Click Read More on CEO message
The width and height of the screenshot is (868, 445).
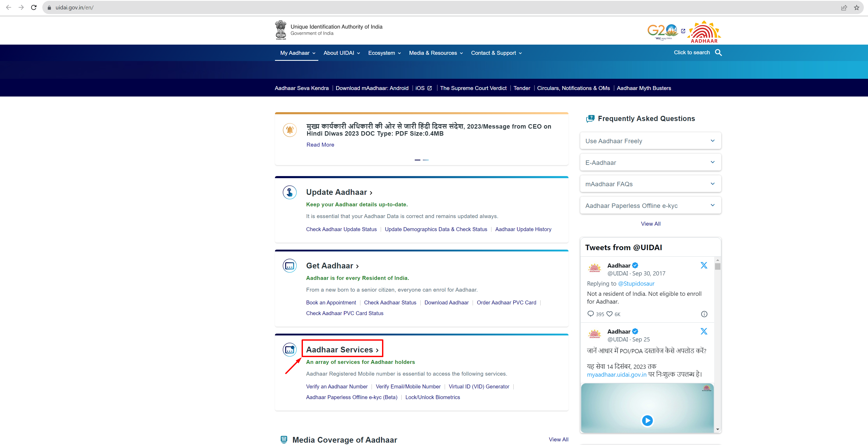click(320, 145)
